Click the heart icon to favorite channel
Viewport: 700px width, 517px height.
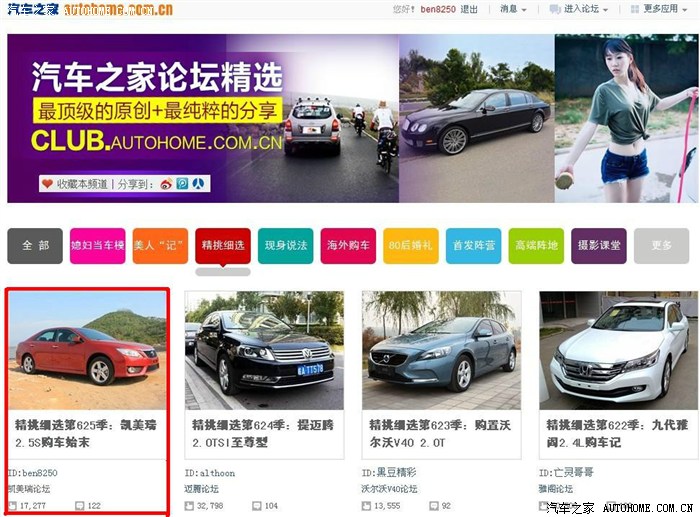point(47,184)
